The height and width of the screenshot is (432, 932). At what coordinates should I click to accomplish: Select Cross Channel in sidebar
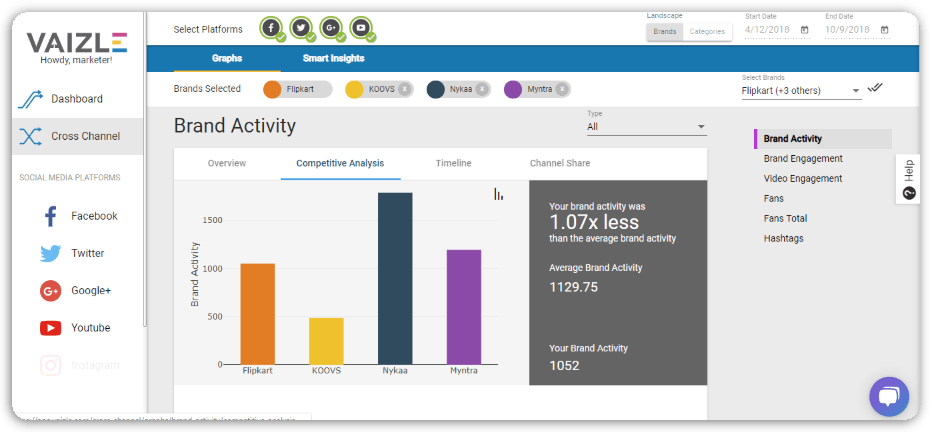point(78,136)
